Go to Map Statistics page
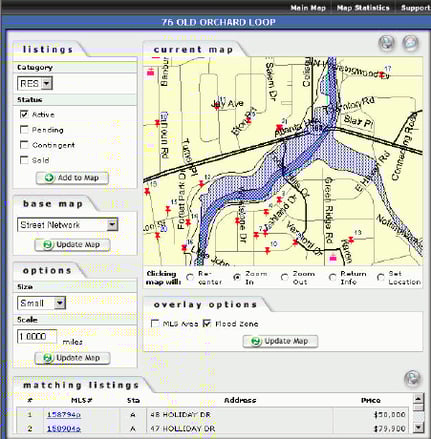Image resolution: width=431 pixels, height=439 pixels. (x=363, y=8)
